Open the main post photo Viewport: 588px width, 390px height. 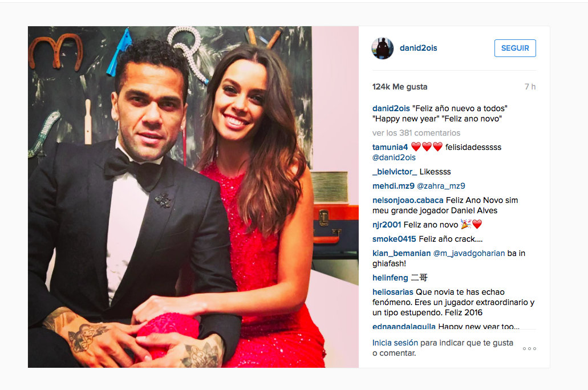pos(193,197)
